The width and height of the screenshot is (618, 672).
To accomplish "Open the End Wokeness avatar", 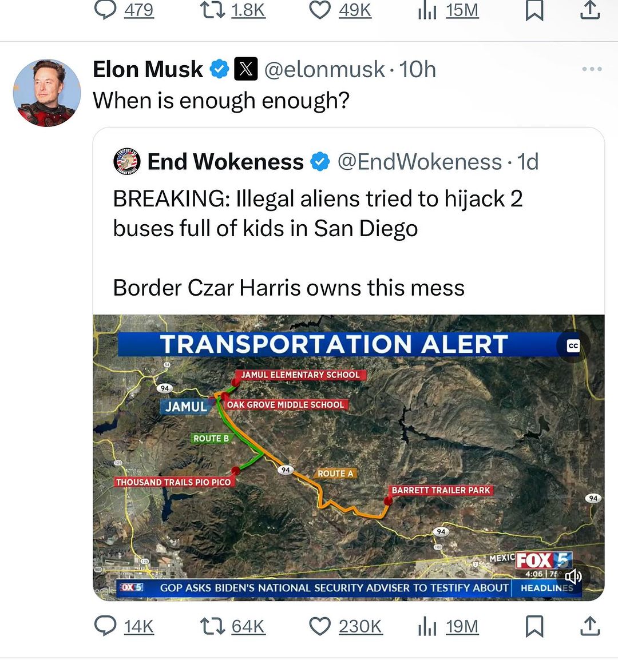I will point(127,162).
